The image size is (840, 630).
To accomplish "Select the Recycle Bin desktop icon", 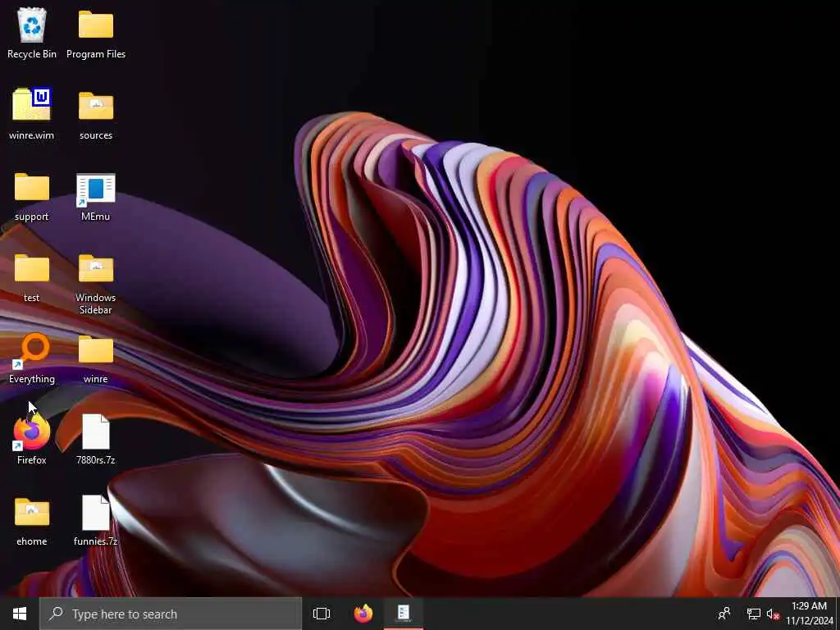I will (x=32, y=33).
